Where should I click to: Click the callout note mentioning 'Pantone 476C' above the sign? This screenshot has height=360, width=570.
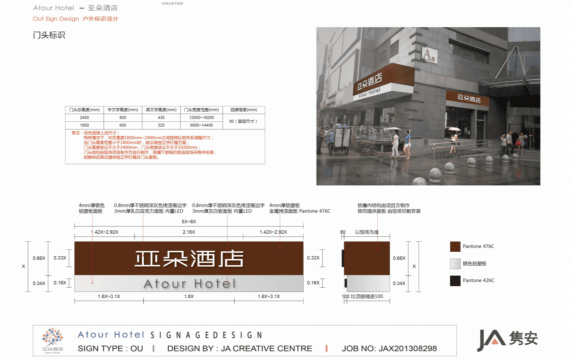pyautogui.click(x=300, y=208)
